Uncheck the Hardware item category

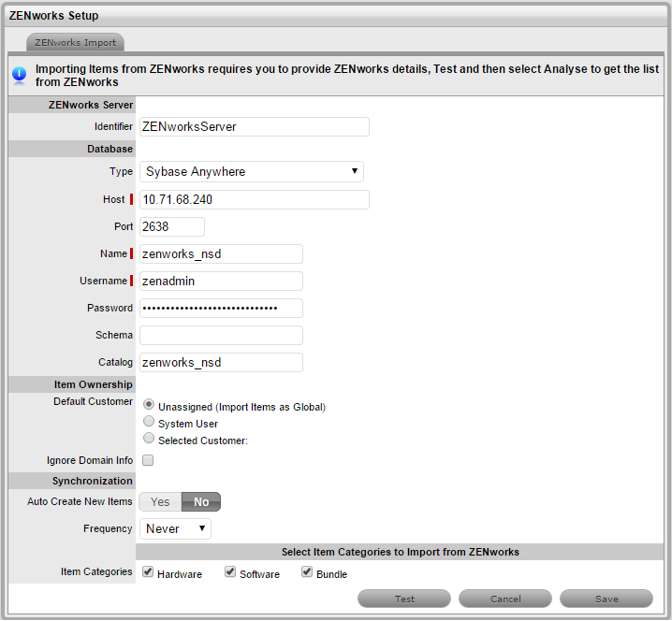point(148,571)
